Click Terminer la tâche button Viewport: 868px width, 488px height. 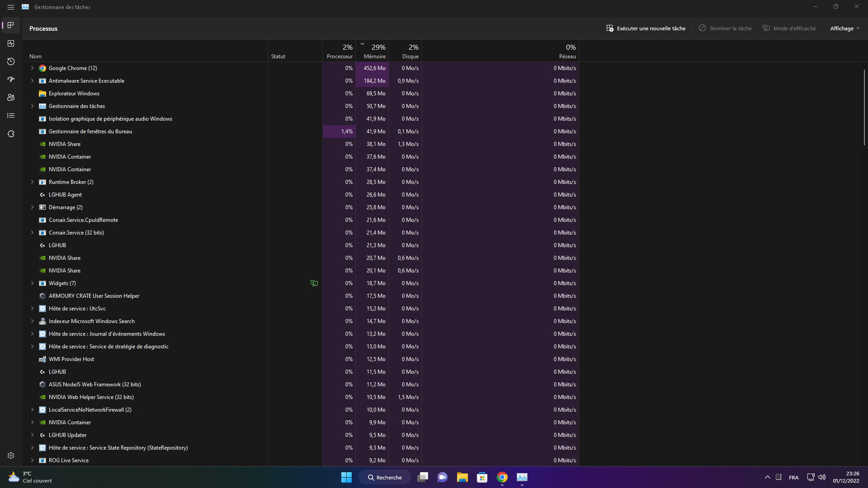[725, 28]
